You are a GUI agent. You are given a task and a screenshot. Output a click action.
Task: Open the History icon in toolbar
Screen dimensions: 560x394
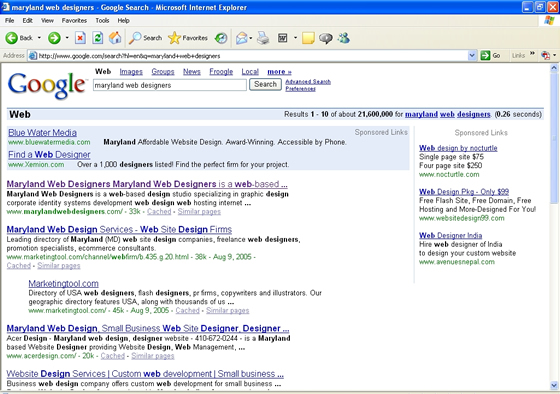point(221,38)
